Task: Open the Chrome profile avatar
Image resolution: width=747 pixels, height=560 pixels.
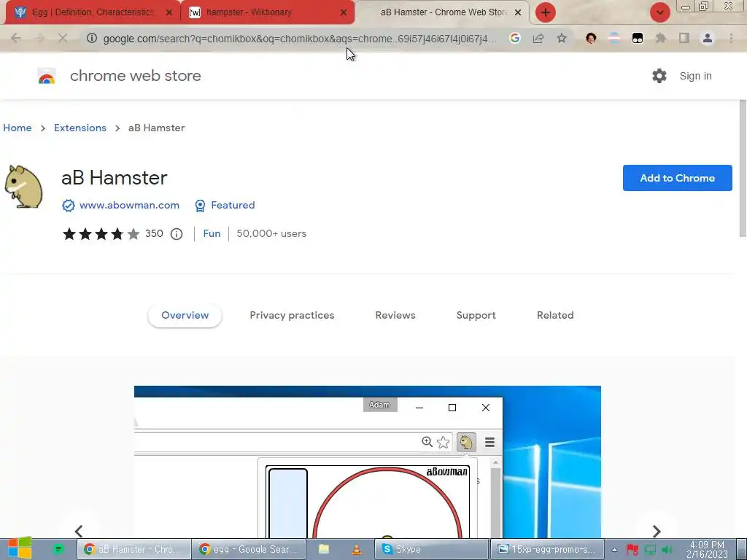Action: click(x=708, y=38)
